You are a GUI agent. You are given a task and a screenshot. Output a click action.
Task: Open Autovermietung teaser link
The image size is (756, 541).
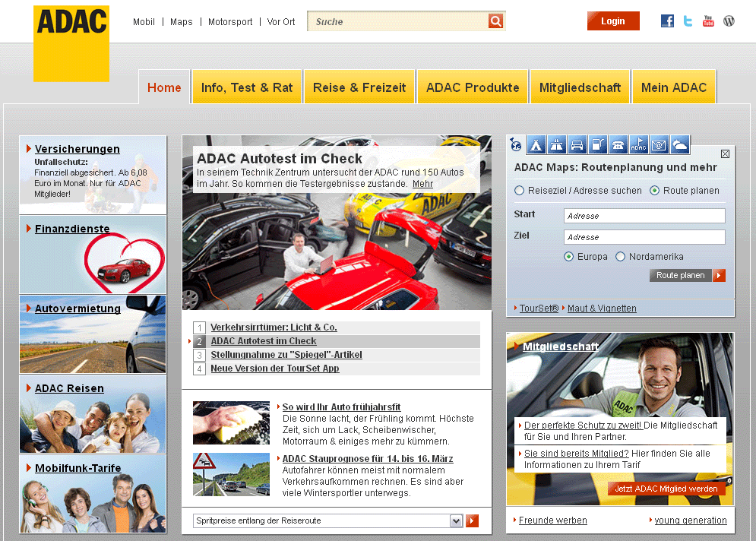pos(77,308)
